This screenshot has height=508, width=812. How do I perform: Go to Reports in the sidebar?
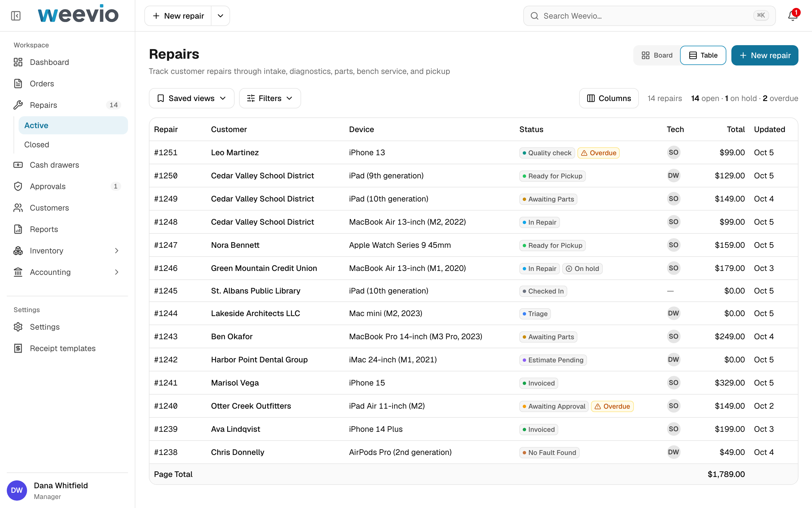click(x=67, y=229)
